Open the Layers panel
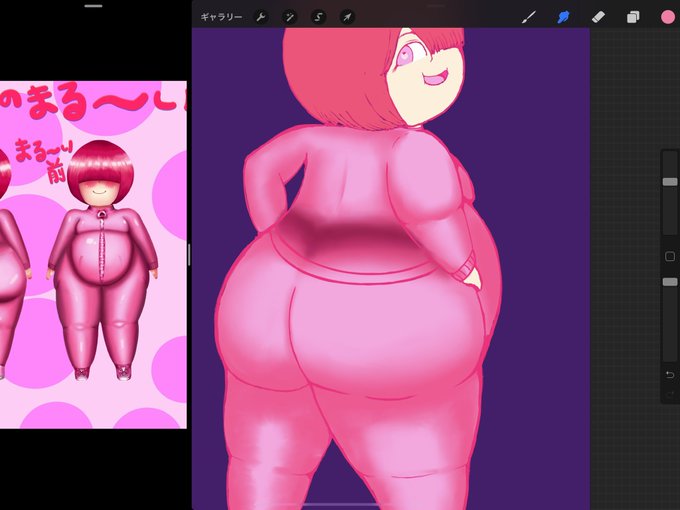Image resolution: width=680 pixels, height=510 pixels. 633,17
